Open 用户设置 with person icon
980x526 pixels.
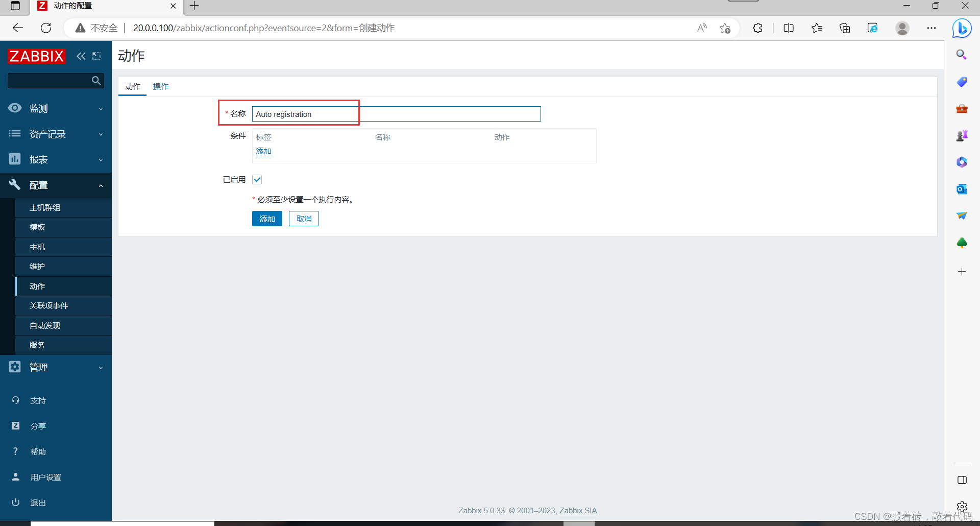[16, 477]
